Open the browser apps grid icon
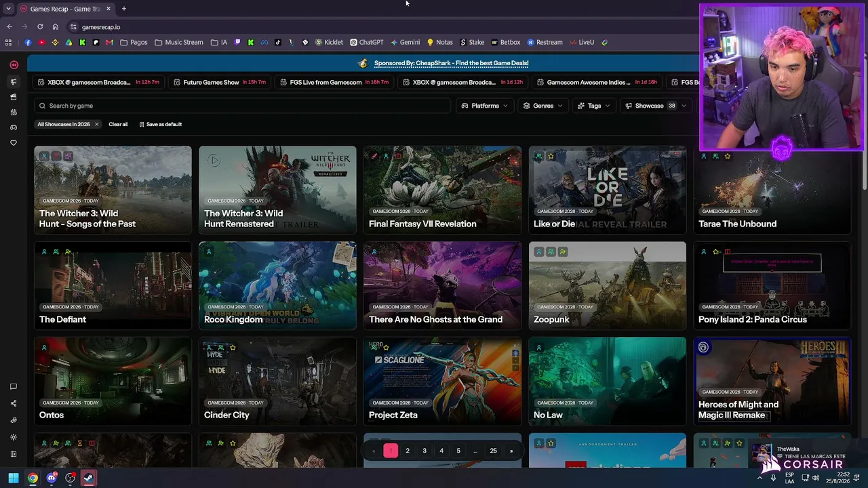Screen dimensions: 868x488 pos(8,42)
